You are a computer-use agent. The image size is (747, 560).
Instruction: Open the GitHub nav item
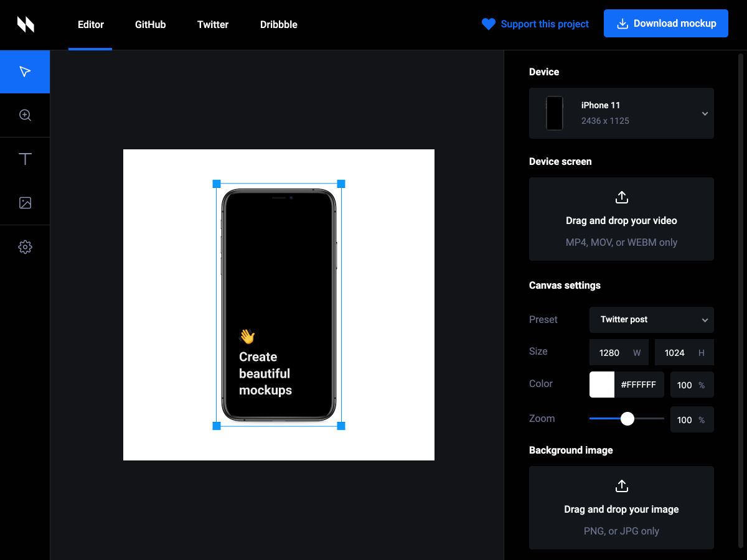click(150, 25)
